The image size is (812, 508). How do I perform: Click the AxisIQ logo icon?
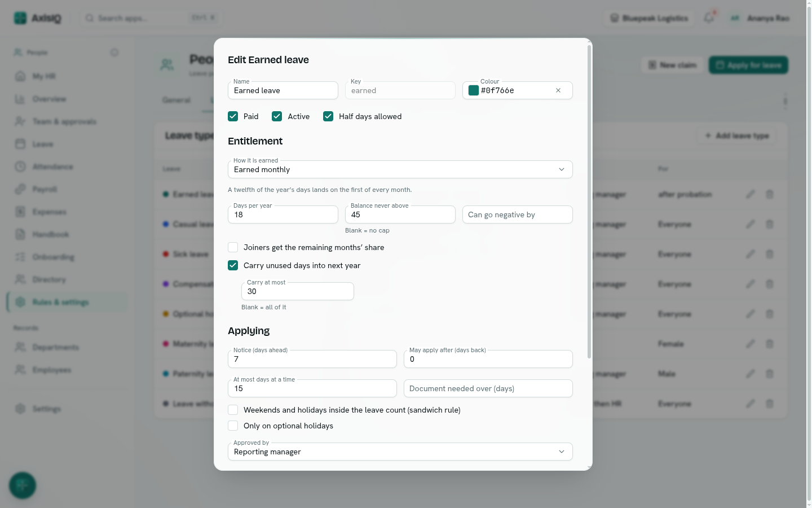(x=20, y=18)
